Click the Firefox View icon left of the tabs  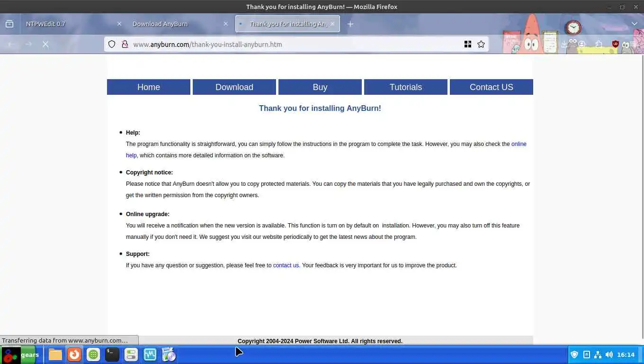(9, 24)
